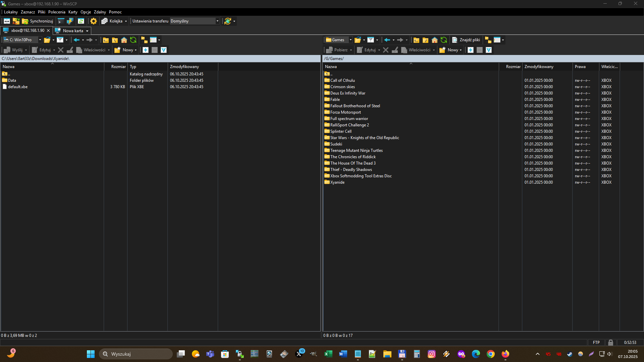Click local panel home directory icon

coord(124,40)
